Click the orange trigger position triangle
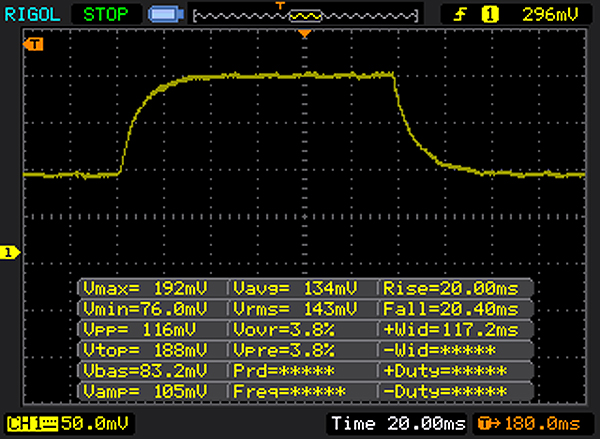The width and height of the screenshot is (600, 439). click(305, 34)
